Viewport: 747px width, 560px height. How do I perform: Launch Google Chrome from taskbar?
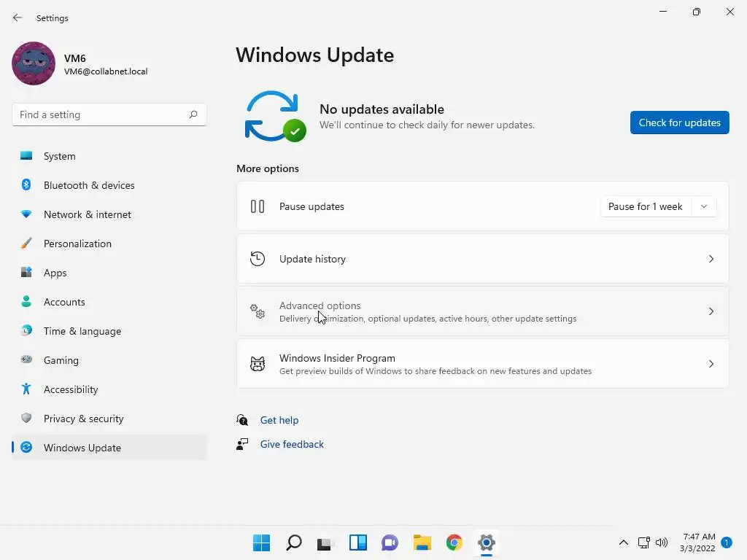click(454, 542)
